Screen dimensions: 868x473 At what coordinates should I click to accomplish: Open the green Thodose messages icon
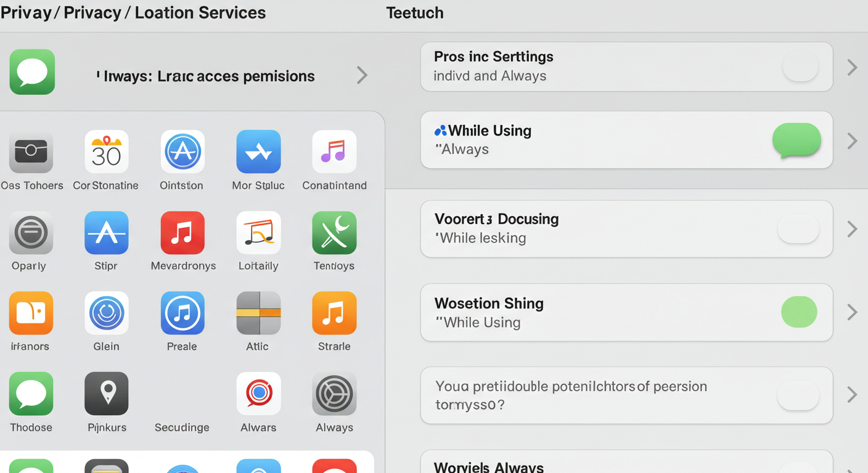coord(31,394)
